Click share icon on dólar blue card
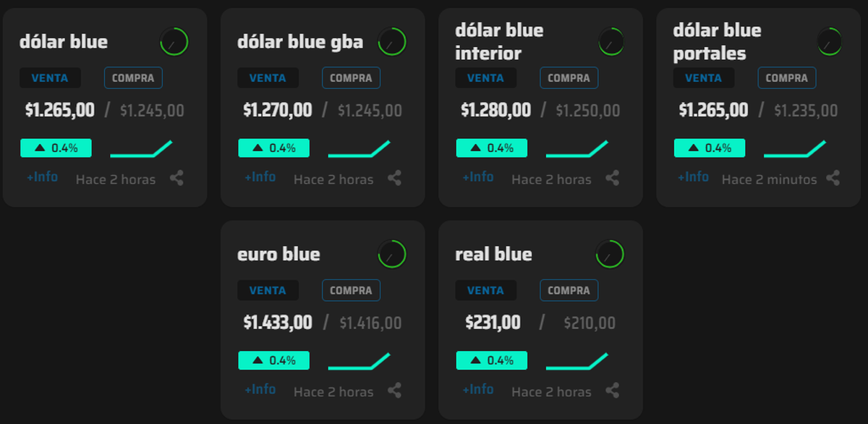 coord(176,178)
